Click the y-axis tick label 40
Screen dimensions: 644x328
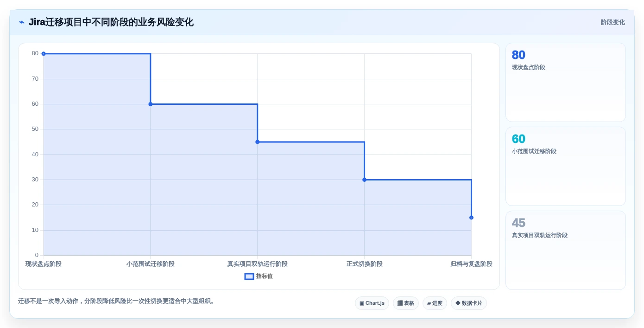point(35,154)
